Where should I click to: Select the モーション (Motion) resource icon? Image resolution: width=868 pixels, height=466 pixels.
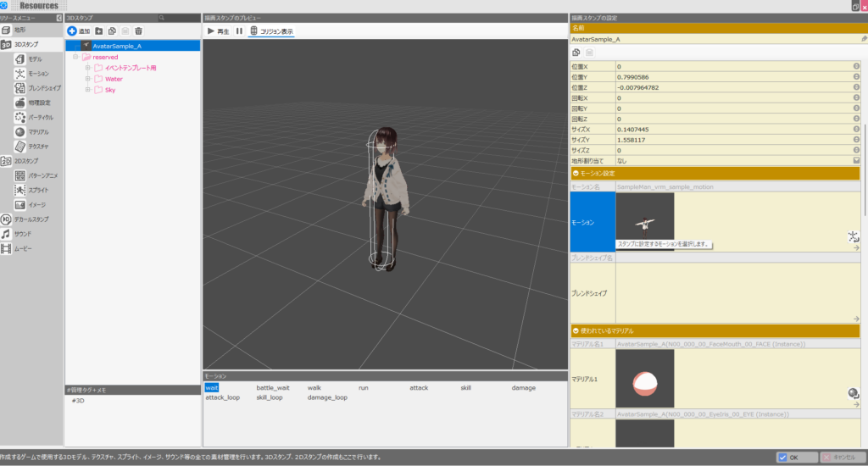pyautogui.click(x=20, y=74)
